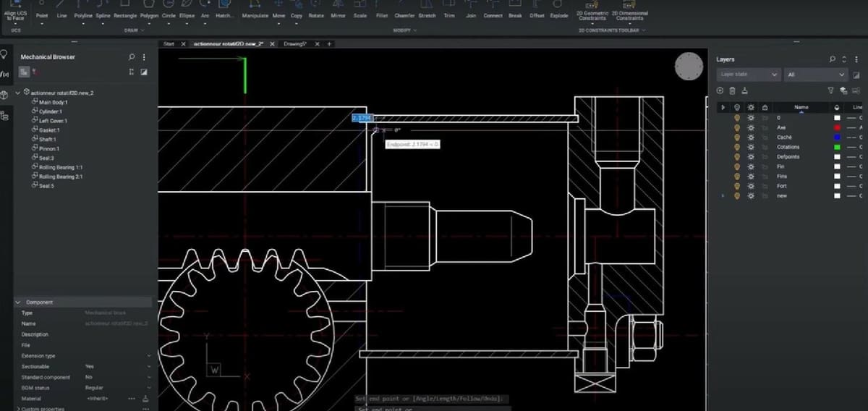Expand the 2D Geometric Constraints dropdown
The width and height of the screenshot is (868, 411).
tap(592, 24)
